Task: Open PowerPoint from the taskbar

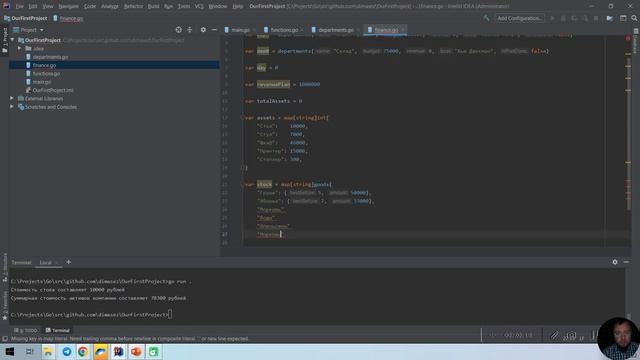Action: pos(136,351)
